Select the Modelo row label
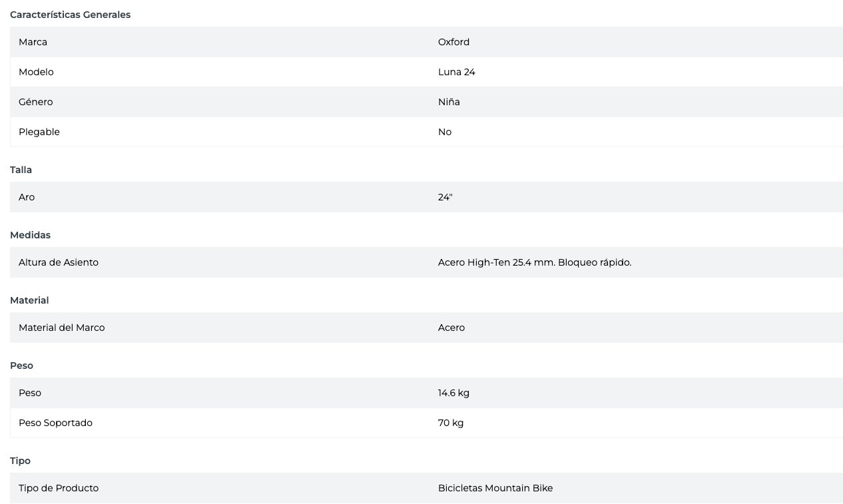 tap(36, 72)
